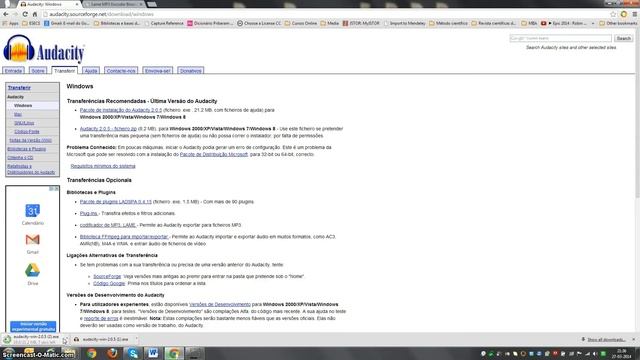Click the Google custom search field
This screenshot has width=640, height=360.
pos(560,38)
